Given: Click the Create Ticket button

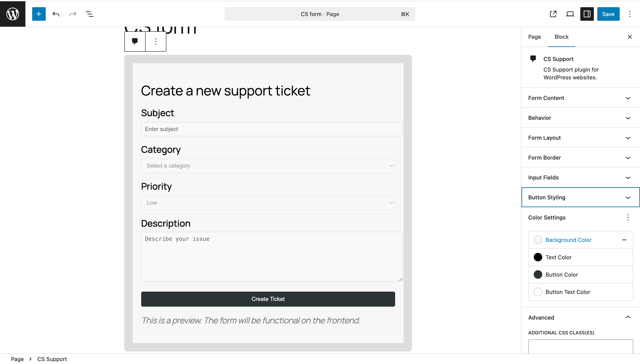Looking at the screenshot, I should coord(268,299).
